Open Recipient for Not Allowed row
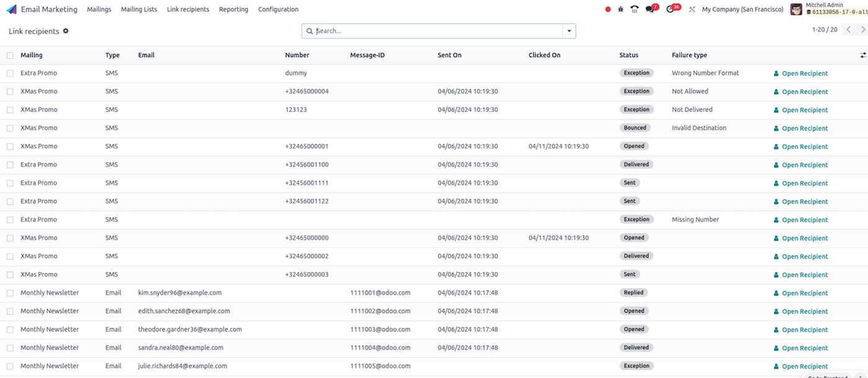The width and height of the screenshot is (868, 378). [x=800, y=92]
